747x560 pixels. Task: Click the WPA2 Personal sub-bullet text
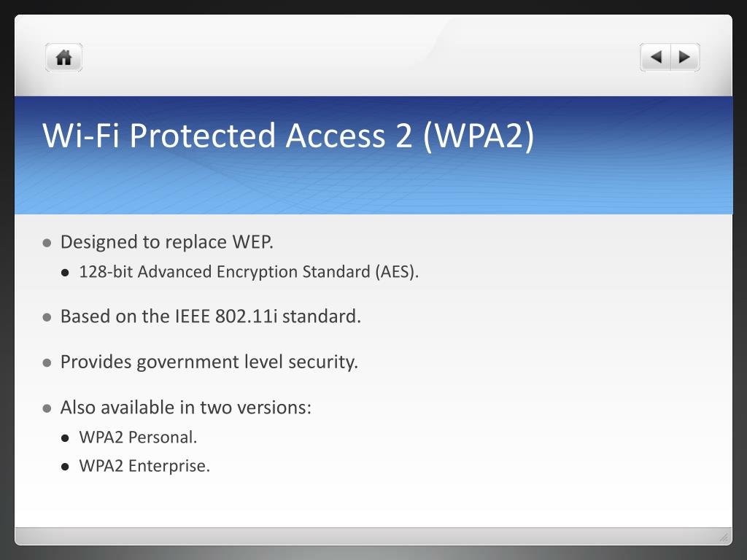pos(138,437)
